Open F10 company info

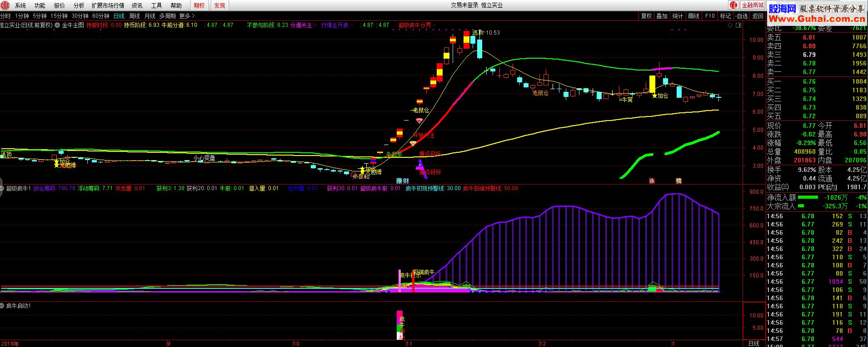[710, 16]
